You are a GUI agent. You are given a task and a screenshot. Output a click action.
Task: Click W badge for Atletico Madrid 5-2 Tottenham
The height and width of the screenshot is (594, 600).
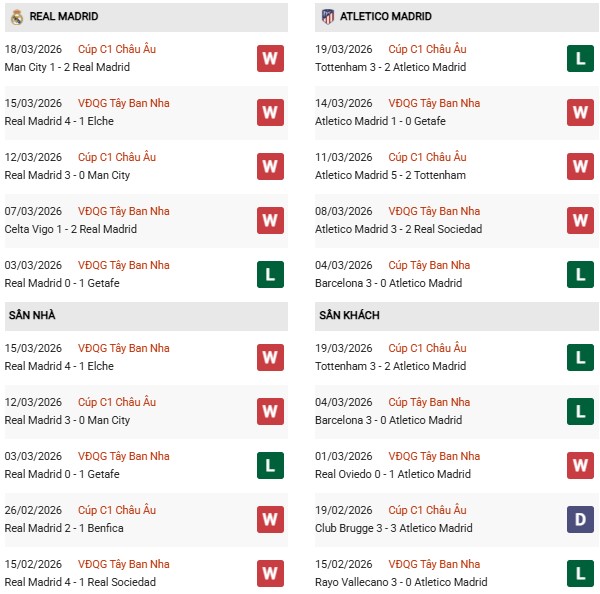(x=581, y=166)
